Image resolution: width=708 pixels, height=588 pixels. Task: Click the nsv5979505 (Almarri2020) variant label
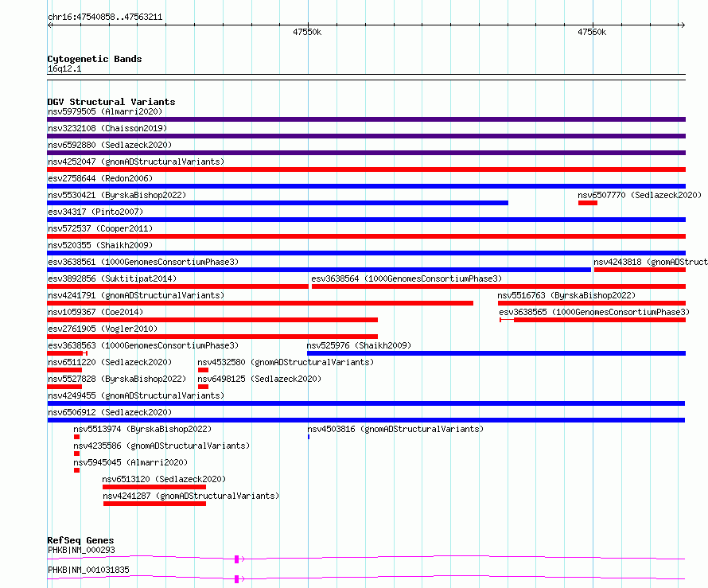(105, 111)
